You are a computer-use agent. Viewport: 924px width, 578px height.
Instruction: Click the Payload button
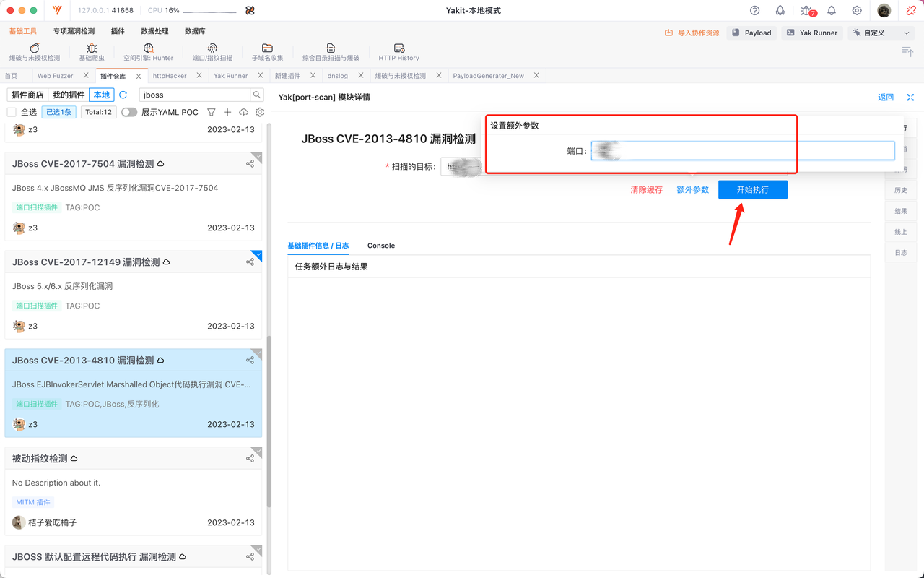751,33
